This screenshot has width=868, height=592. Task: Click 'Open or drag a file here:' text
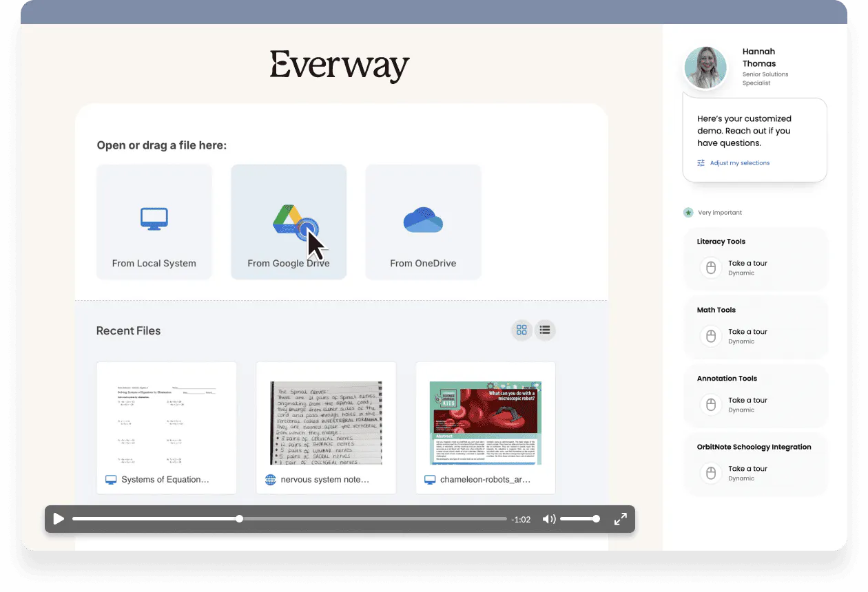coord(162,145)
